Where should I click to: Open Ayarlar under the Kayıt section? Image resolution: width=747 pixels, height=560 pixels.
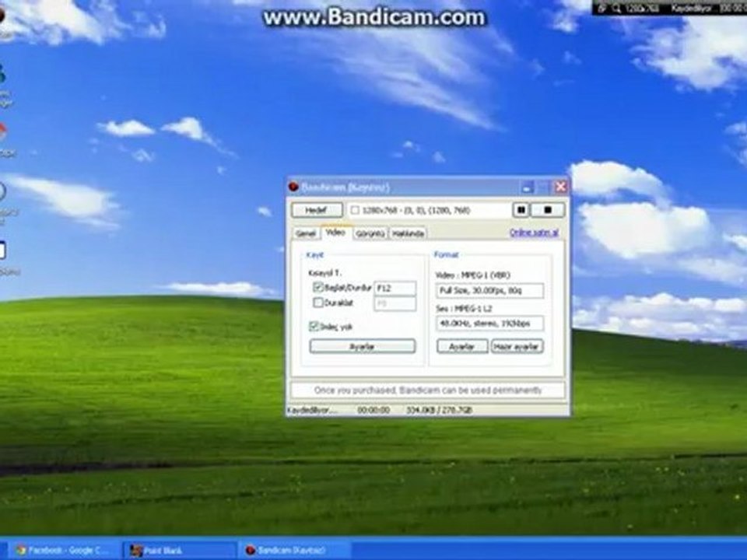point(362,346)
